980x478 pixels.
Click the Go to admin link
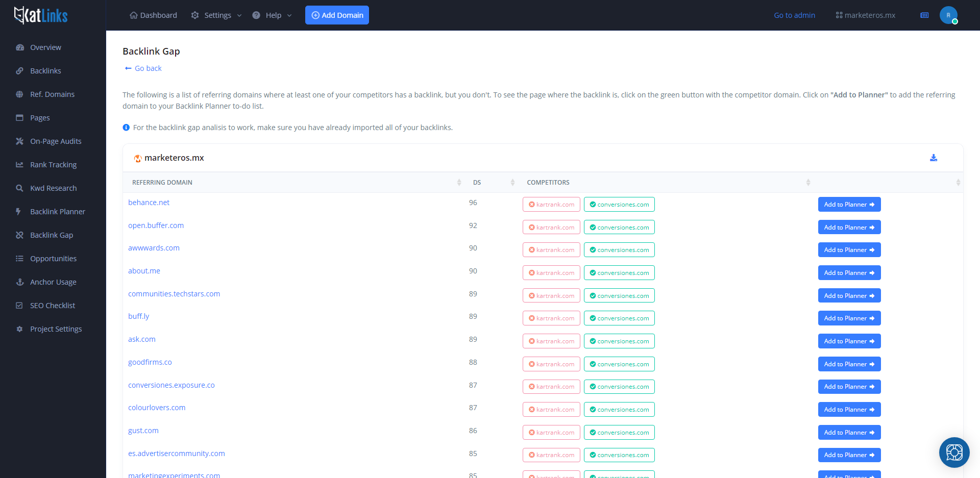[794, 15]
